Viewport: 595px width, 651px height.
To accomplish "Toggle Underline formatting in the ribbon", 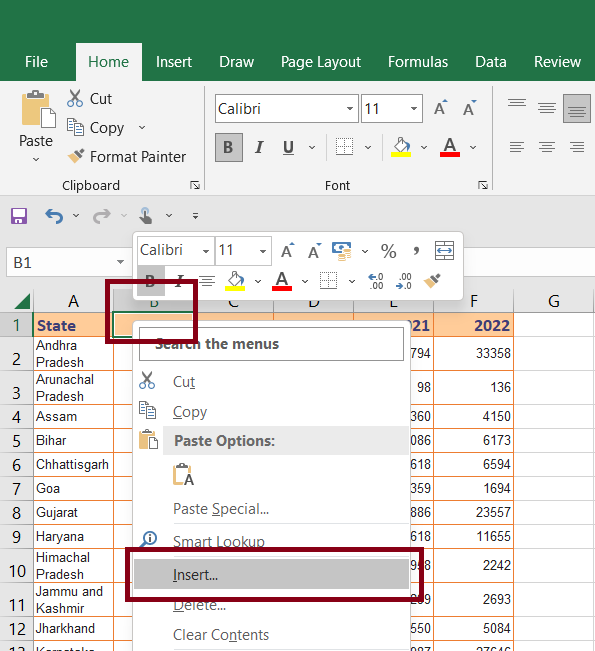I will [x=289, y=147].
